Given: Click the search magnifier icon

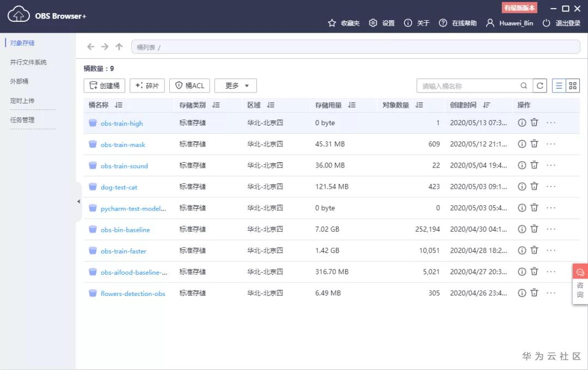Looking at the screenshot, I should click(x=524, y=86).
